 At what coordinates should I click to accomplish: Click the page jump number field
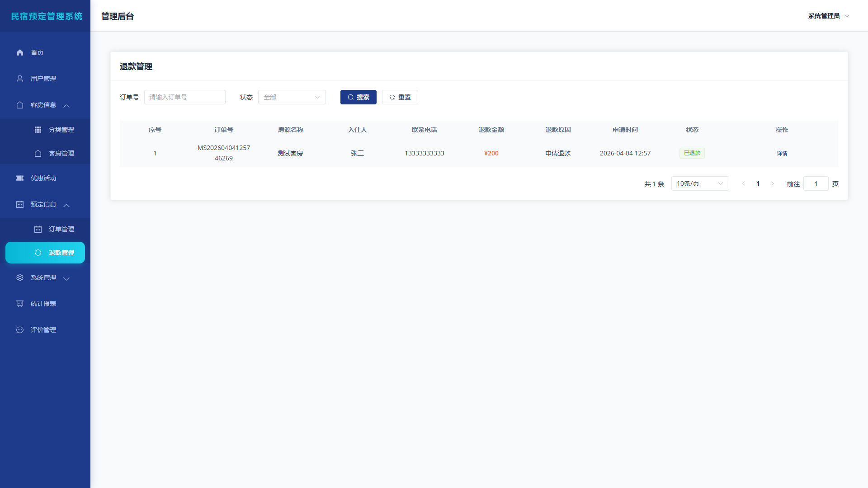click(816, 183)
